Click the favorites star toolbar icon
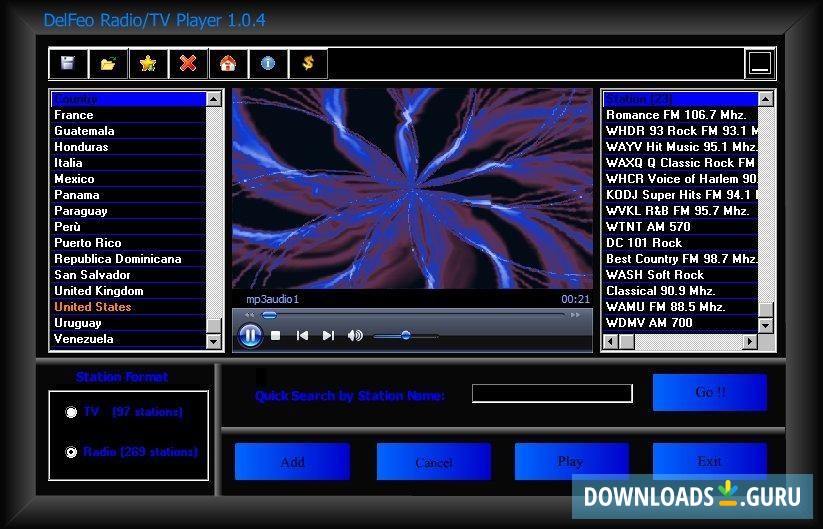 pyautogui.click(x=148, y=64)
